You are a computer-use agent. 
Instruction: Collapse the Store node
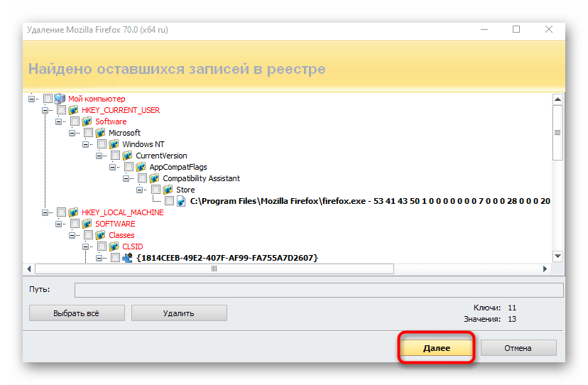139,190
